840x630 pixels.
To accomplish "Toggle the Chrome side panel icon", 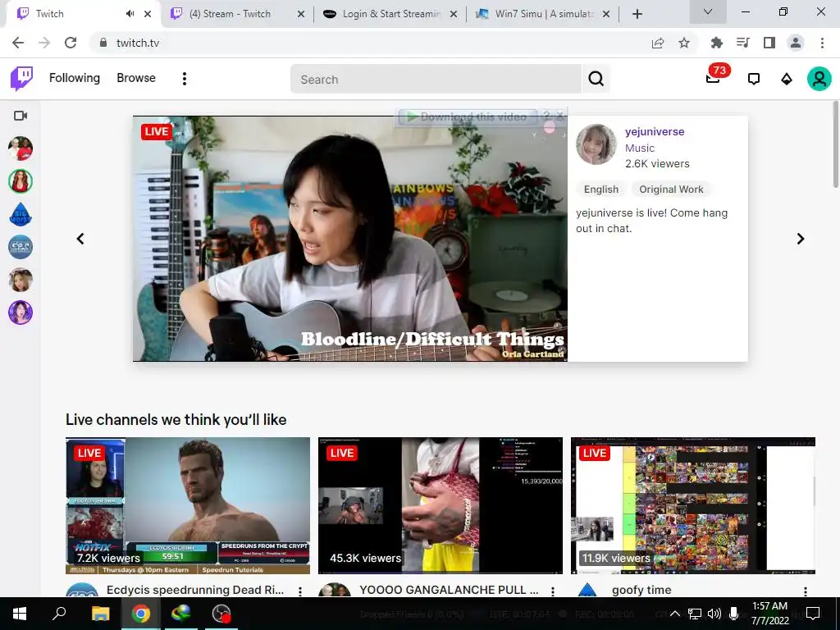I will (x=769, y=43).
